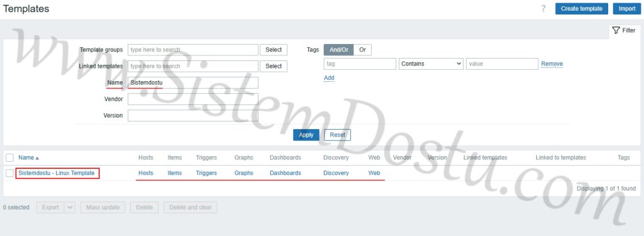
Task: Click the tag name input field
Action: pos(360,64)
